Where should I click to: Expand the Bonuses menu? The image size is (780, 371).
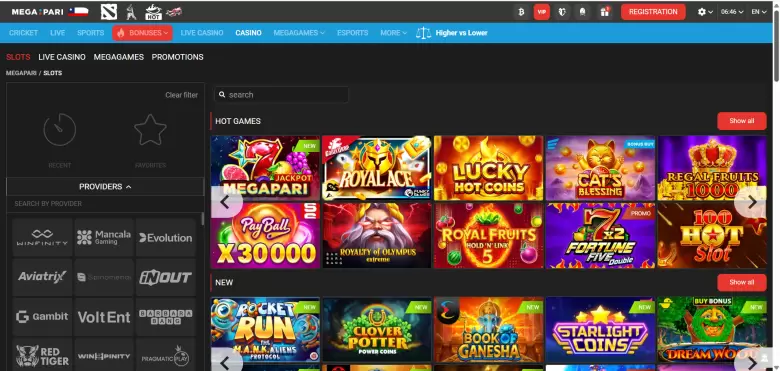click(142, 33)
